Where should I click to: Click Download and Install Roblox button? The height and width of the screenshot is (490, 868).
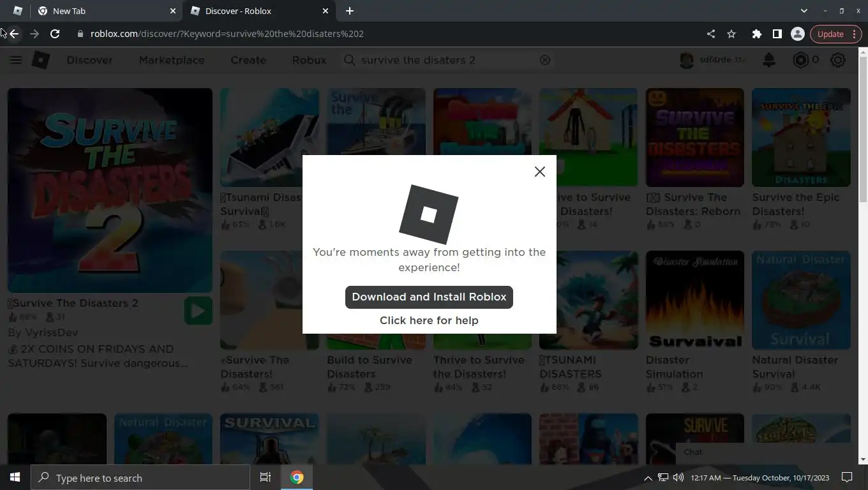coord(429,297)
